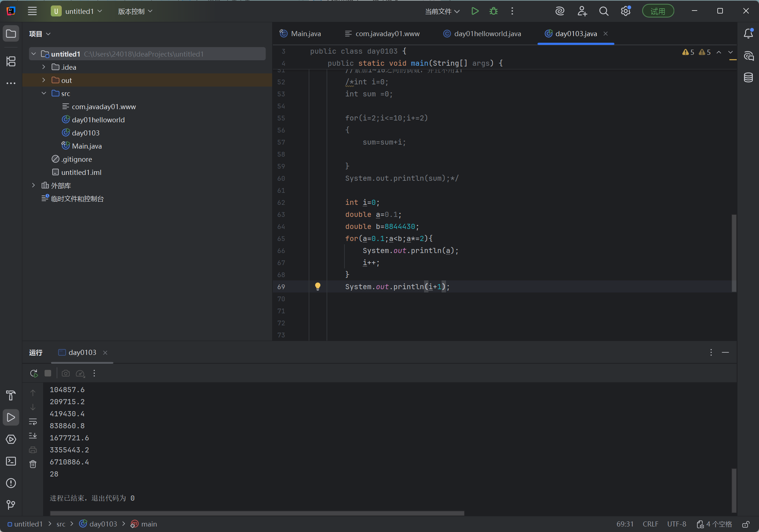Viewport: 759px width, 532px height.
Task: Clear console output with trash icon
Action: tap(33, 464)
